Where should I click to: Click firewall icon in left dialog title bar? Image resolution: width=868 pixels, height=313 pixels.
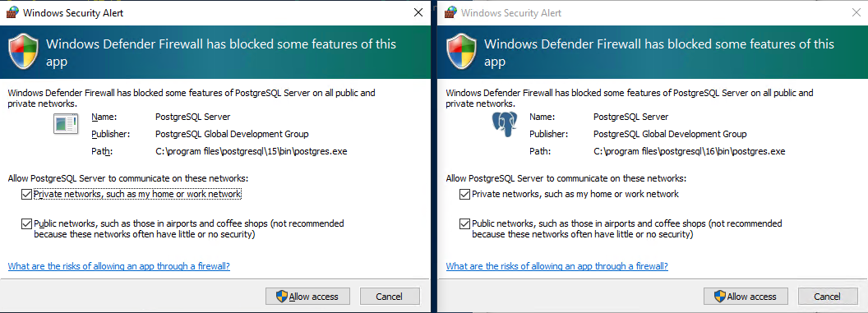pos(12,12)
